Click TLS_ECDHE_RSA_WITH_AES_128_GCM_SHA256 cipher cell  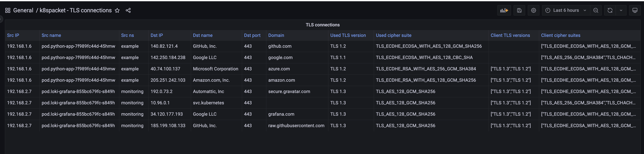pos(431,80)
